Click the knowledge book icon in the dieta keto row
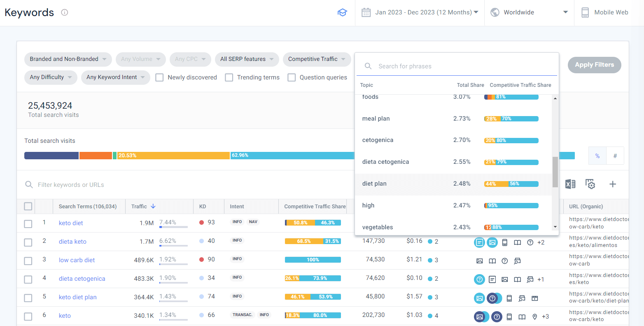 [518, 242]
